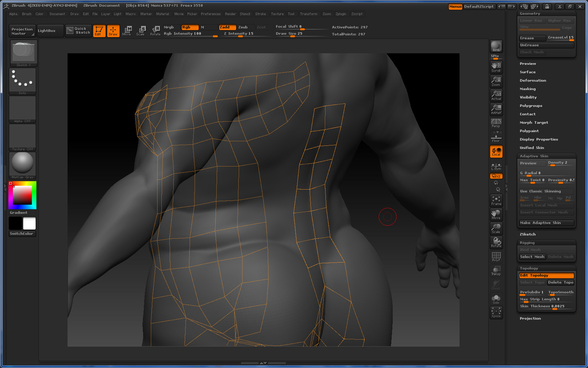Expand the Polygroups section
This screenshot has width=588, height=368.
pos(531,106)
